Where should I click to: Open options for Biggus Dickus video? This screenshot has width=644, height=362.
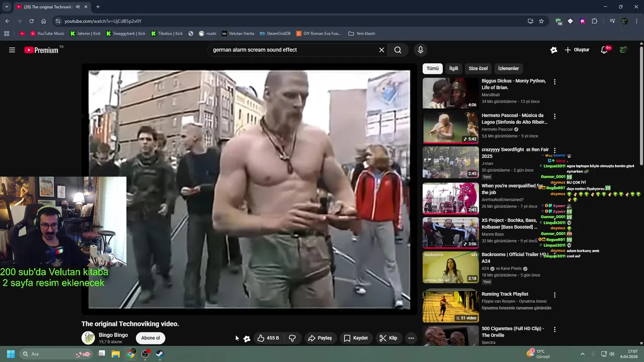554,81
